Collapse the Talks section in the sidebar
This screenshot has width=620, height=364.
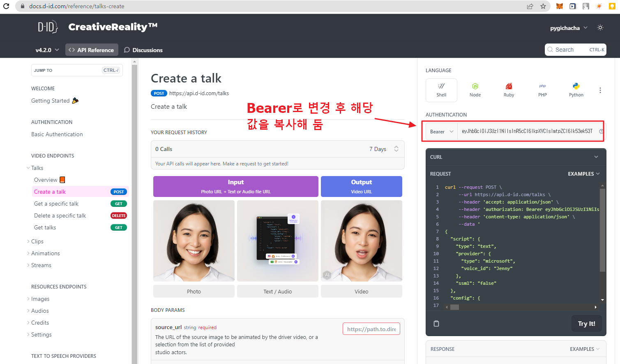[28, 168]
